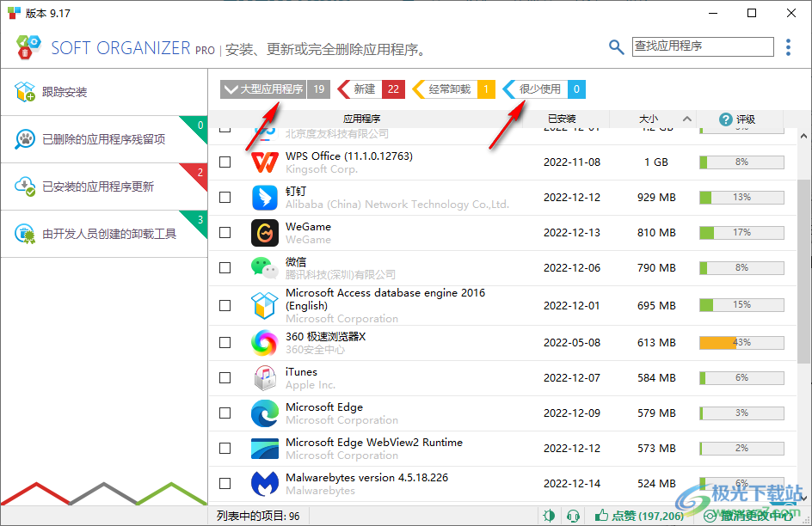Viewport: 812px width, 526px height.
Task: Click the 钉钉 app icon
Action: pos(265,197)
